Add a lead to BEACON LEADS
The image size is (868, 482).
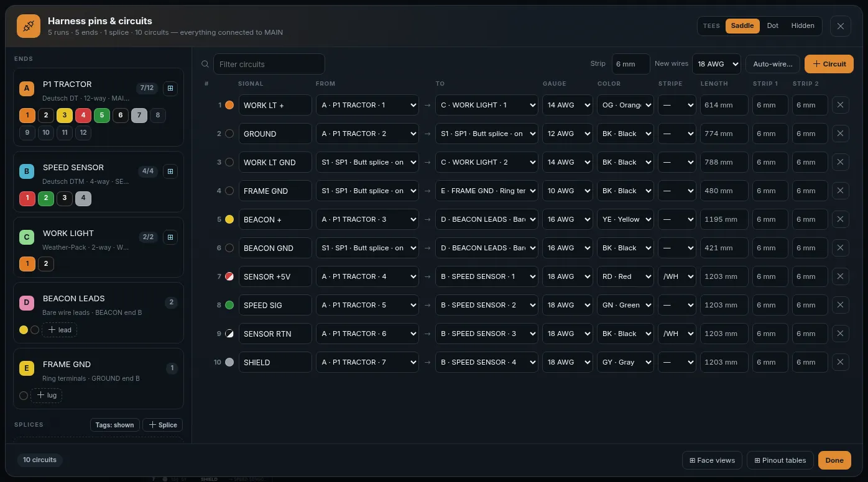tap(60, 330)
